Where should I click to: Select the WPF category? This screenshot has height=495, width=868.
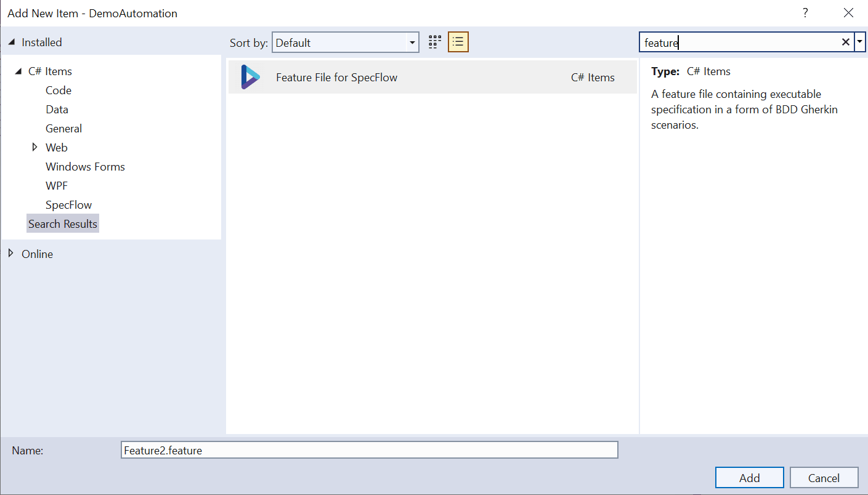pos(56,185)
